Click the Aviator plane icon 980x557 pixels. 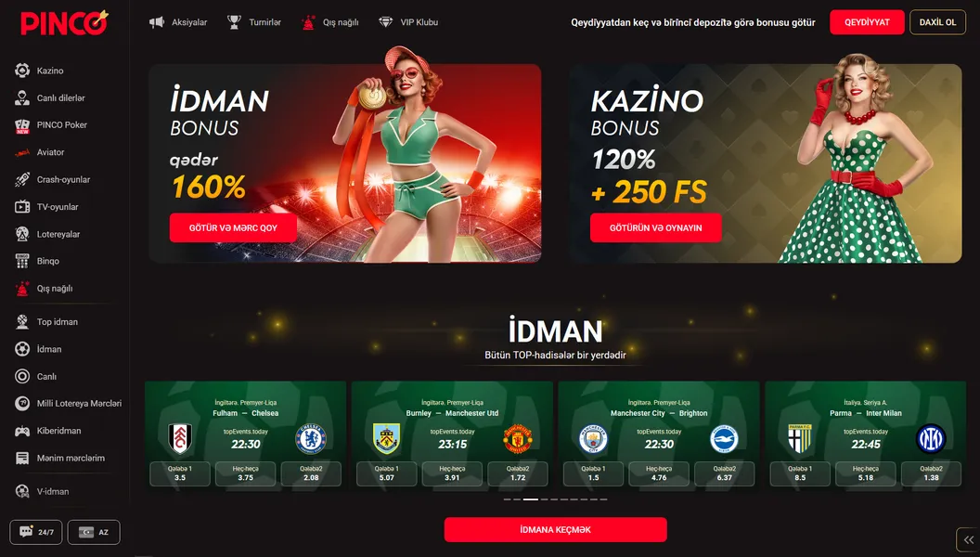pyautogui.click(x=22, y=152)
